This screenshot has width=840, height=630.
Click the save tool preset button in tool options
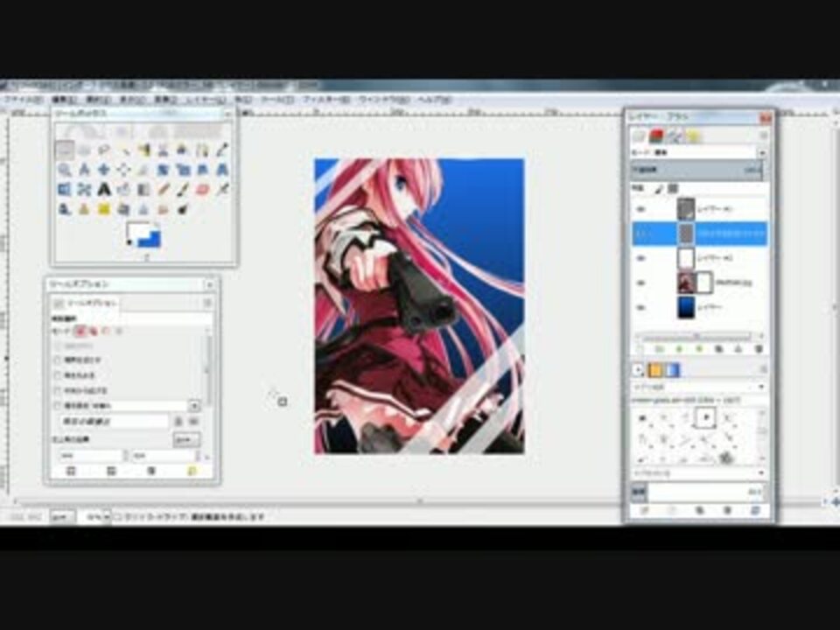[71, 471]
